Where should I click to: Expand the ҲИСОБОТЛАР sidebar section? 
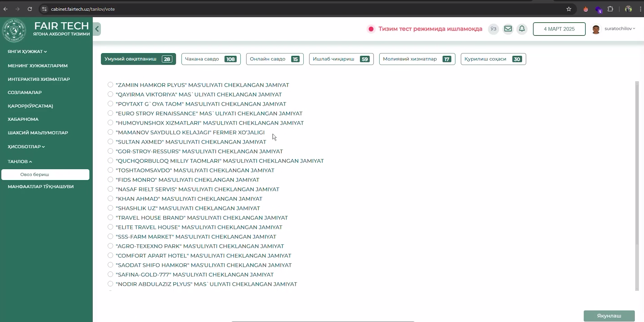pos(26,147)
